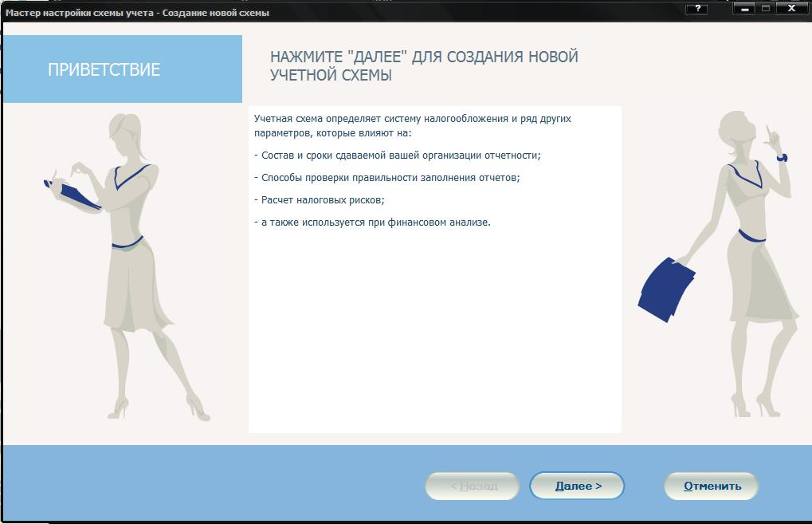This screenshot has height=524, width=812.
Task: Click the line "а также используется при финансовом анализе"
Action: click(x=372, y=223)
